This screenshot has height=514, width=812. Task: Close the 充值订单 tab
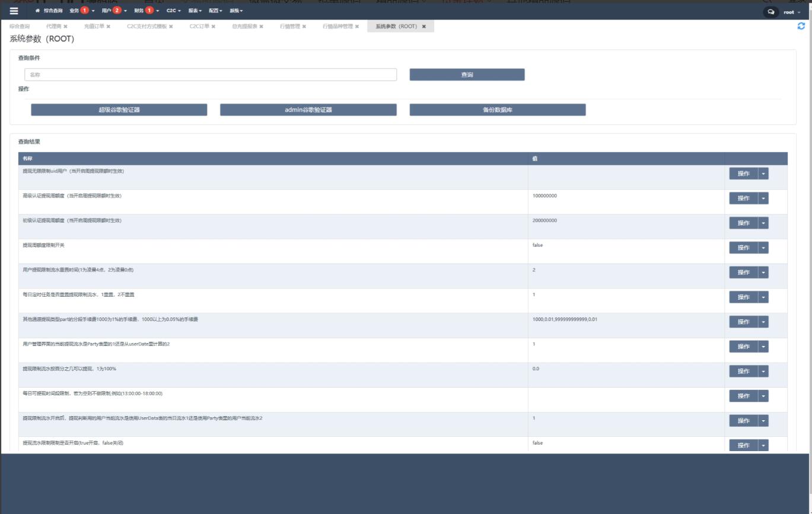pyautogui.click(x=109, y=27)
